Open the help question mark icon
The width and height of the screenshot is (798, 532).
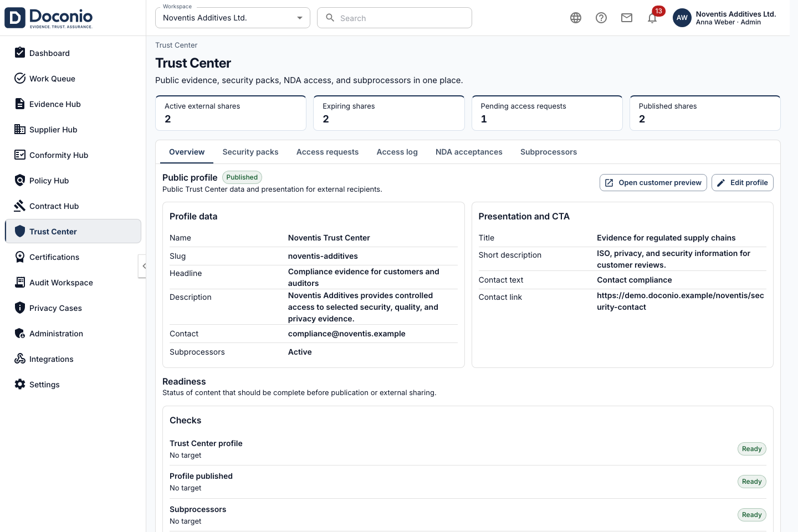(x=601, y=18)
